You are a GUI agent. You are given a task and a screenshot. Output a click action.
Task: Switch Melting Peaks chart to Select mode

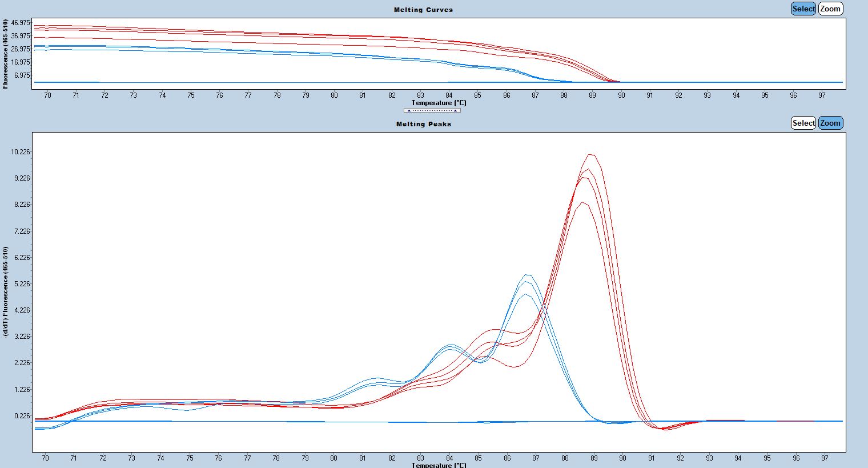point(803,123)
